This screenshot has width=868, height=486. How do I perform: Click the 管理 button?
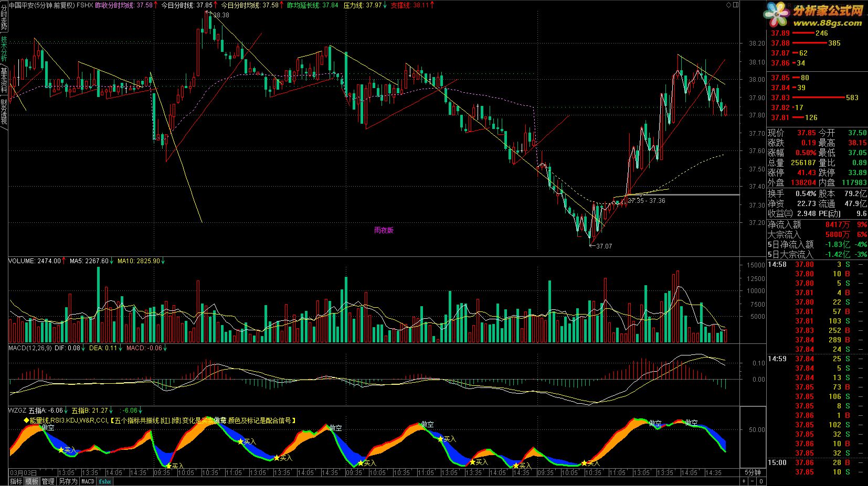pyautogui.click(x=48, y=481)
